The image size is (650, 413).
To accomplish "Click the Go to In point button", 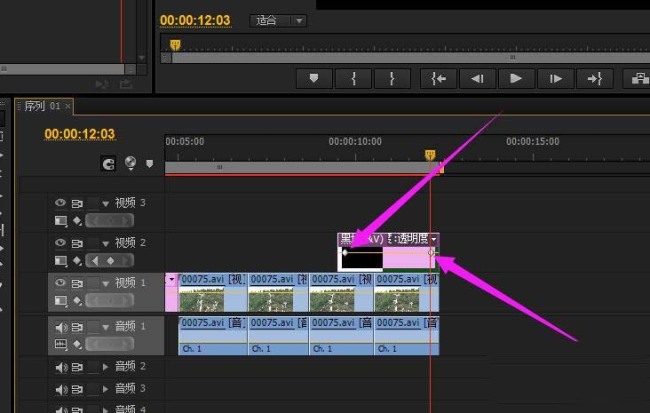I will (438, 78).
